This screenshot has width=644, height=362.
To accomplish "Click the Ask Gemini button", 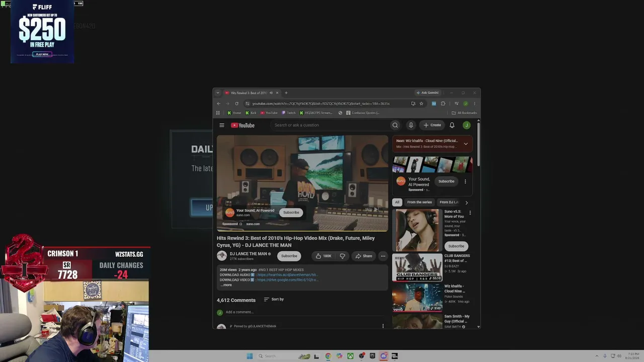I will click(427, 93).
